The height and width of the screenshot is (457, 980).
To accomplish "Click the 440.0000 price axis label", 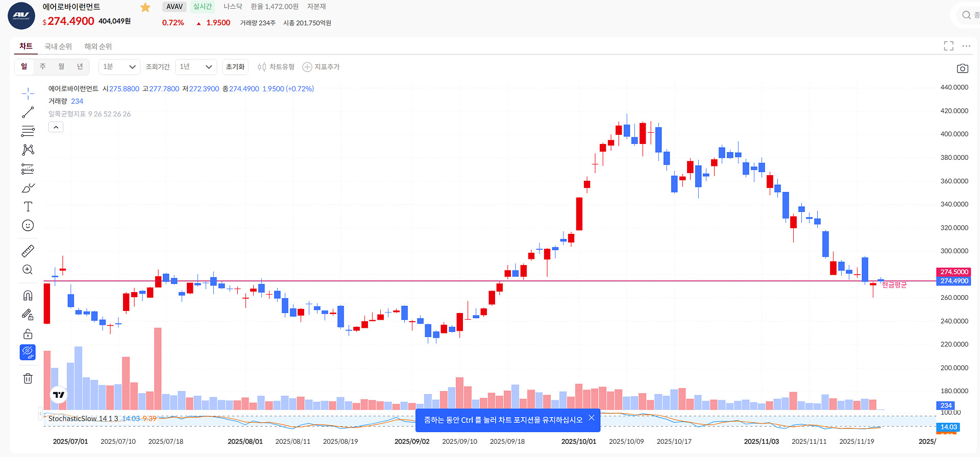I will point(954,87).
